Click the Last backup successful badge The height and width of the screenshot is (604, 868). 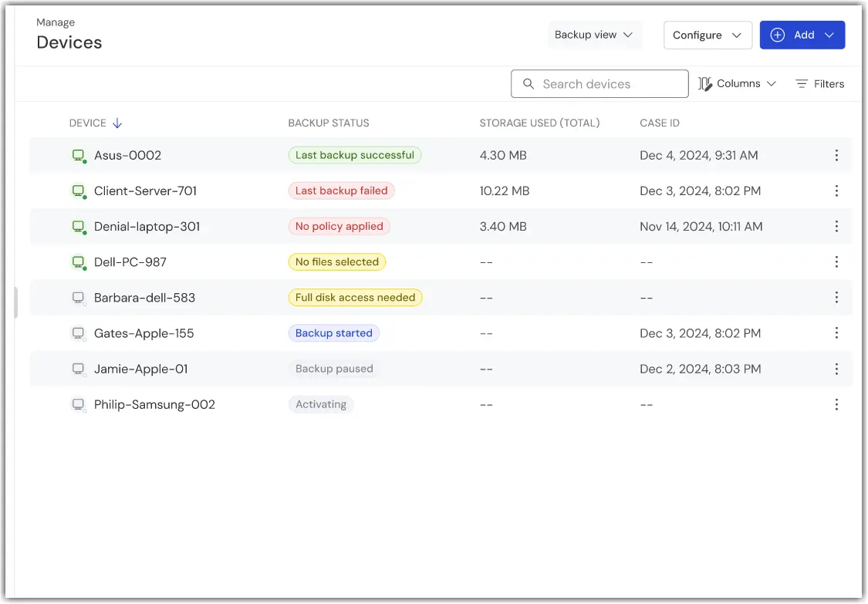click(x=354, y=156)
